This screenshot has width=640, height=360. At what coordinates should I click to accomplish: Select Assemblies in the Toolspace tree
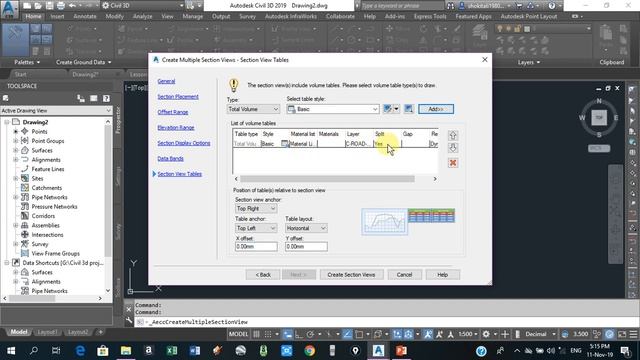pos(45,225)
